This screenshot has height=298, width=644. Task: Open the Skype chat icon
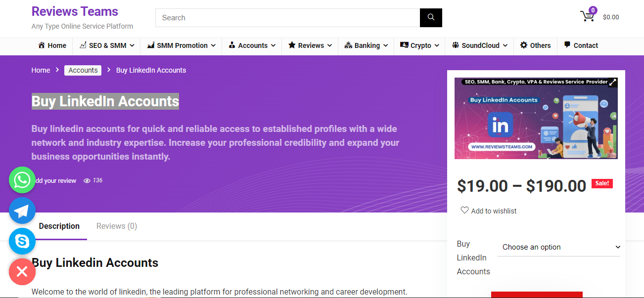22,241
